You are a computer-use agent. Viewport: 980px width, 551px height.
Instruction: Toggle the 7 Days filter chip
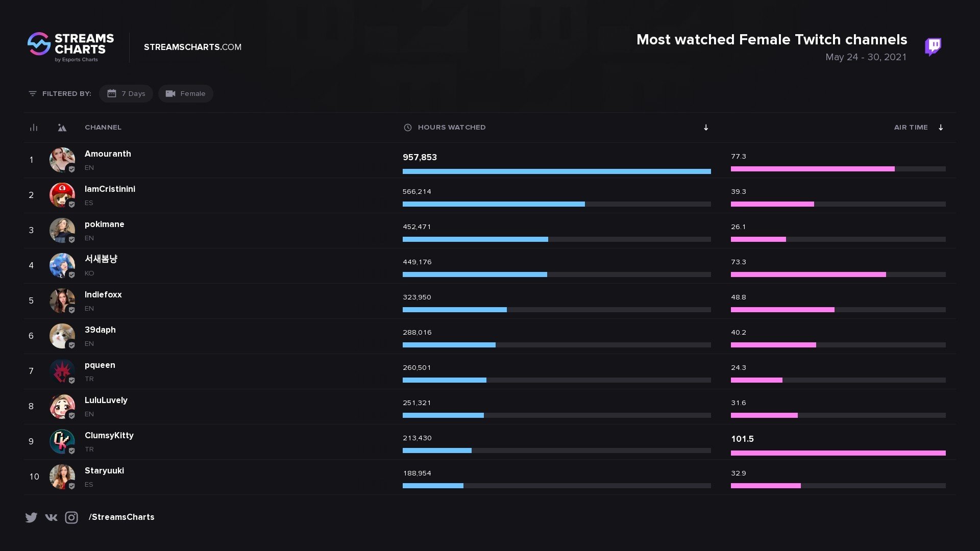click(x=126, y=94)
